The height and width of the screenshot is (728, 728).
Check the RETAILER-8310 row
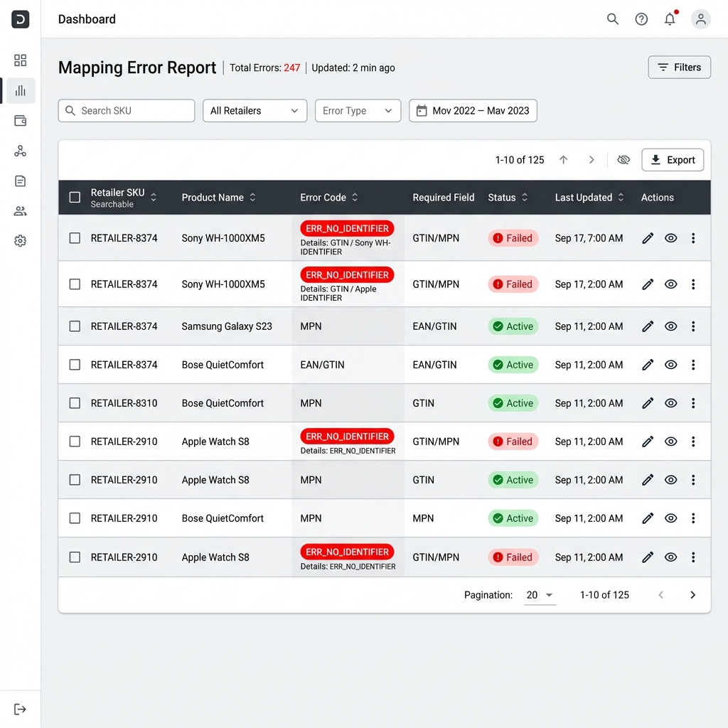(75, 403)
